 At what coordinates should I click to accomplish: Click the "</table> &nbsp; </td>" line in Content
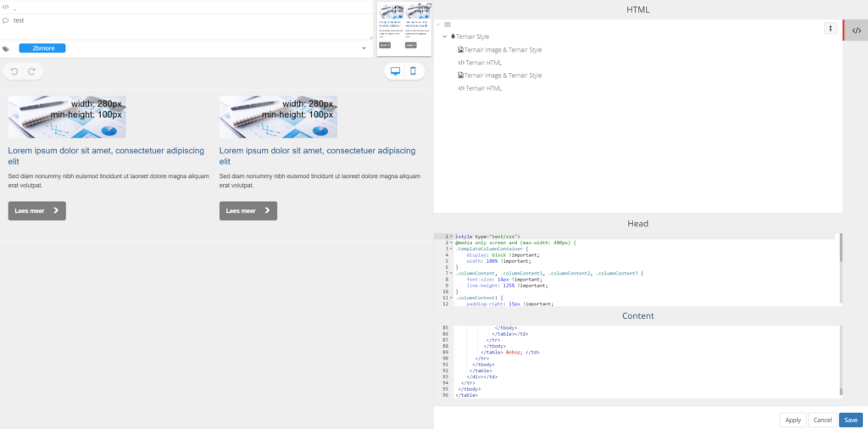click(510, 352)
